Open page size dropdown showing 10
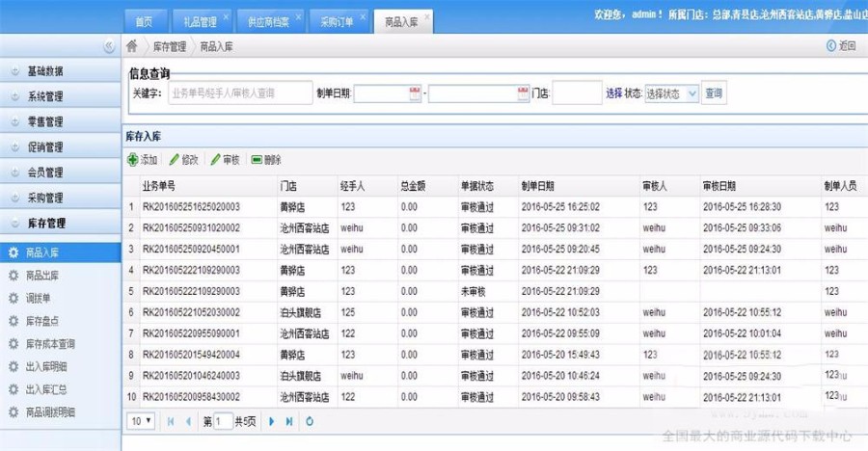Screen dimensions: 868x451 click(141, 422)
